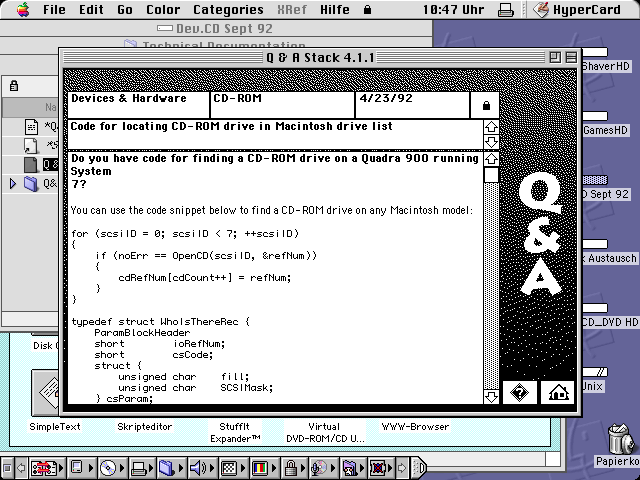This screenshot has height=480, width=640.
Task: Open the Hilfe menu
Action: coord(334,9)
